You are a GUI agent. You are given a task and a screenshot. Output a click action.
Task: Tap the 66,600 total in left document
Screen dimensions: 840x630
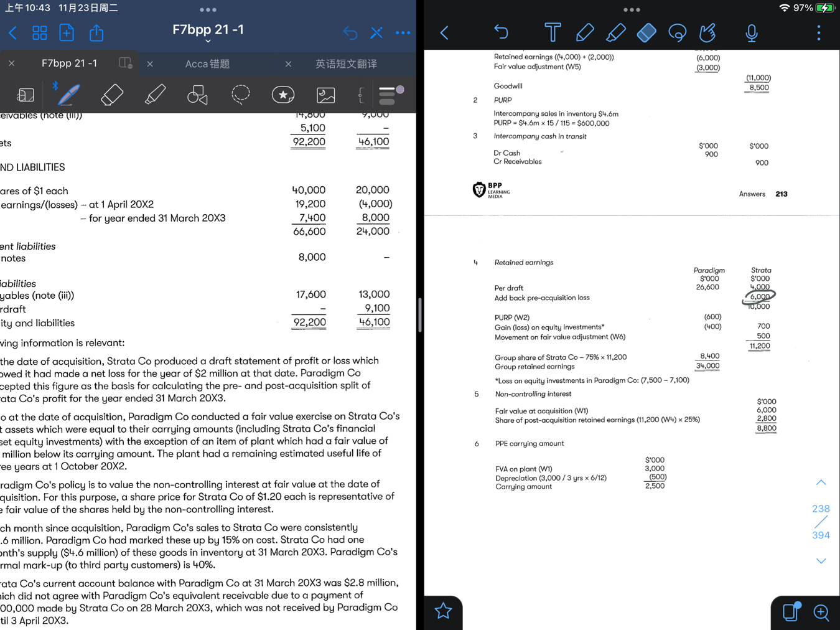[309, 232]
